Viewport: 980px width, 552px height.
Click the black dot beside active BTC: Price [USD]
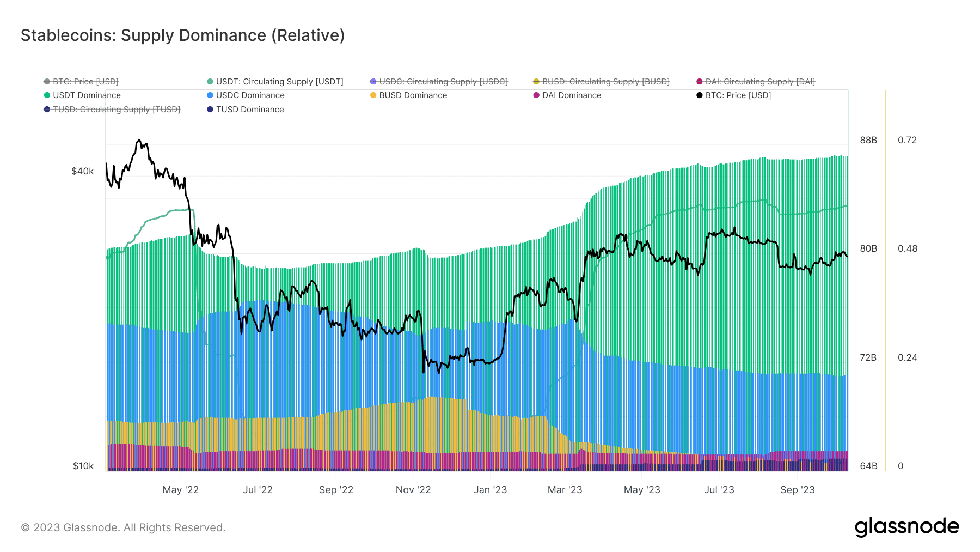[x=700, y=95]
